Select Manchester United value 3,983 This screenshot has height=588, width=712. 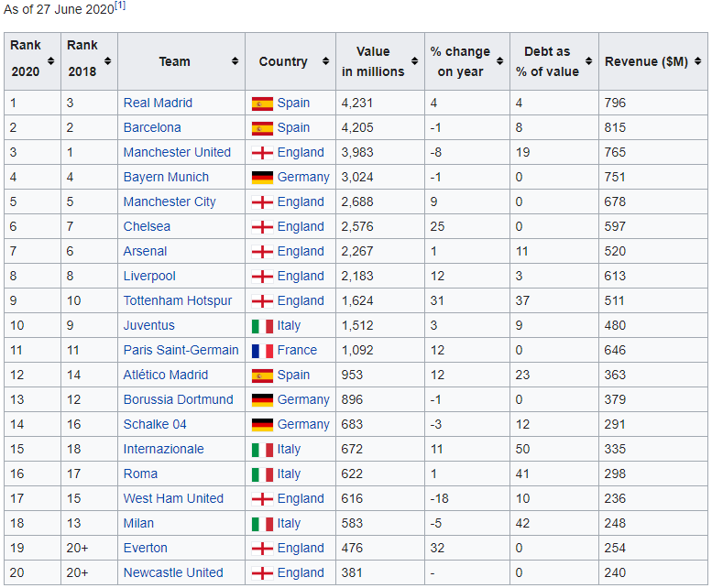click(x=356, y=152)
